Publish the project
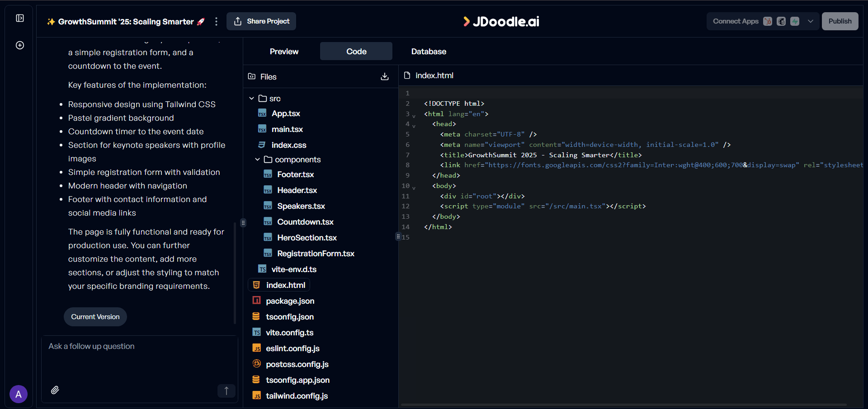Viewport: 868px width, 409px height. (x=840, y=21)
